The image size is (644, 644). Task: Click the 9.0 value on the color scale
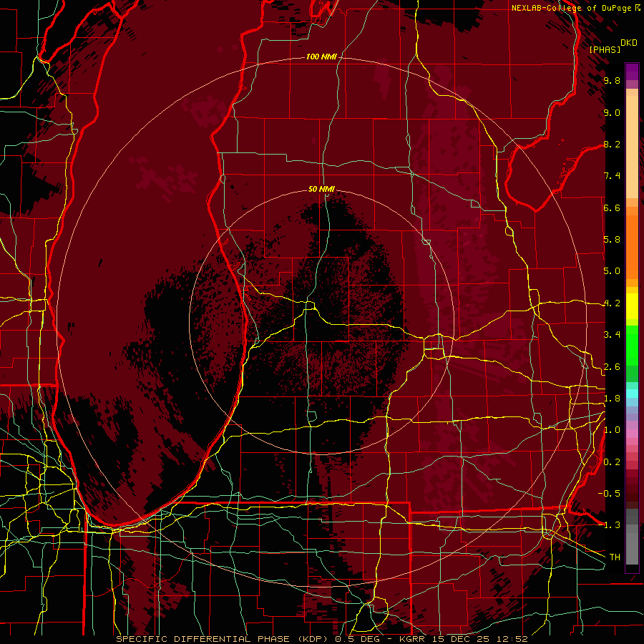[x=612, y=112]
